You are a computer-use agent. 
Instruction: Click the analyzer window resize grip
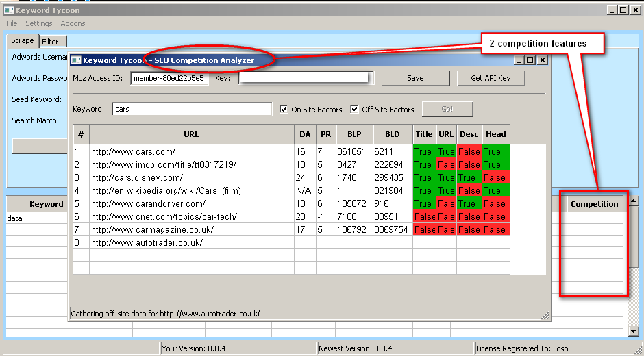point(545,315)
